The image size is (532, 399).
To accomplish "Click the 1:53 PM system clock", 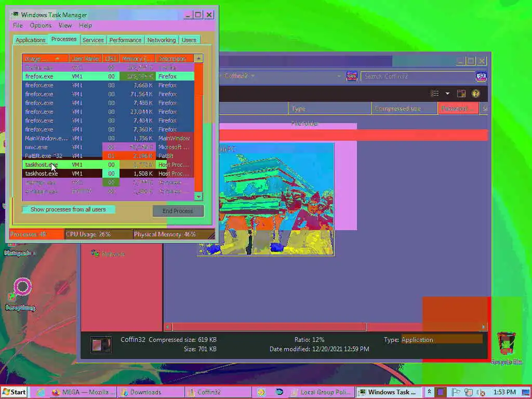I will pos(504,392).
